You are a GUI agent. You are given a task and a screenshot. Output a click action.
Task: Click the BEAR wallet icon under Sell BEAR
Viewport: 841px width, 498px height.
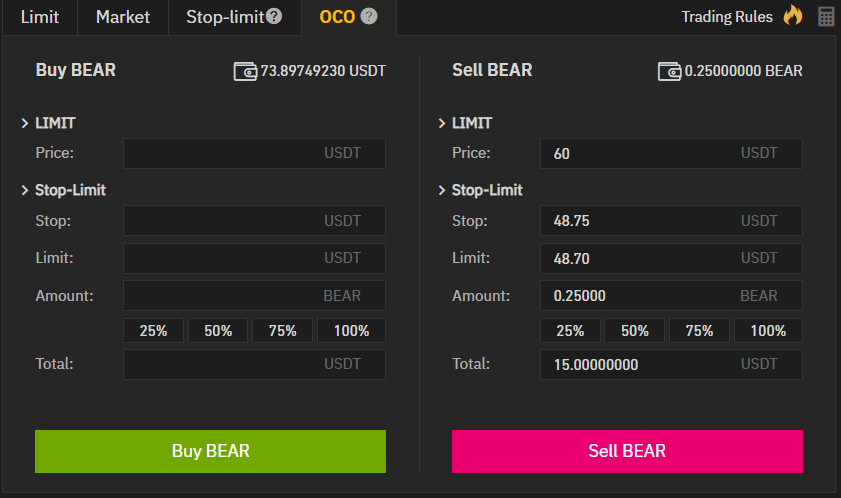pos(670,71)
